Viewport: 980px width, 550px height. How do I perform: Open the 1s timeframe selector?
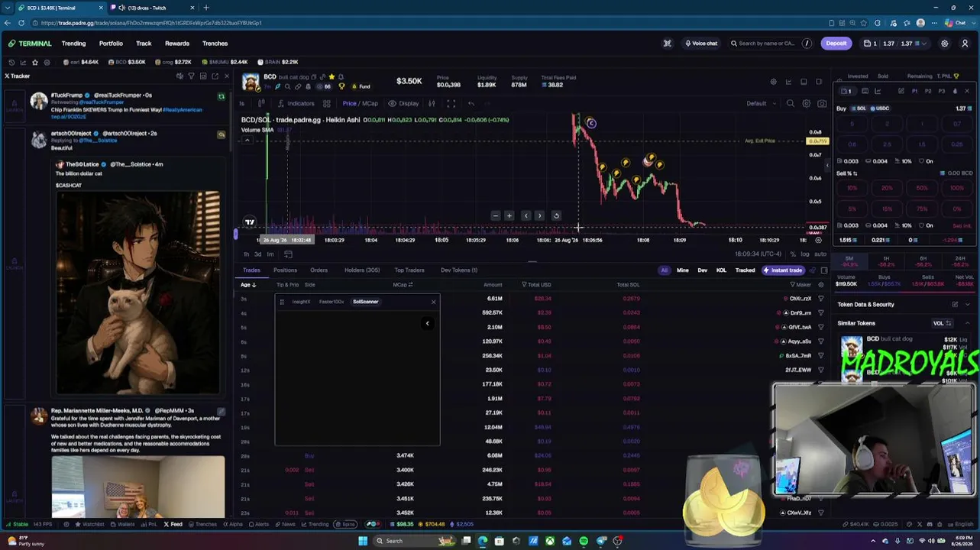[x=242, y=103]
